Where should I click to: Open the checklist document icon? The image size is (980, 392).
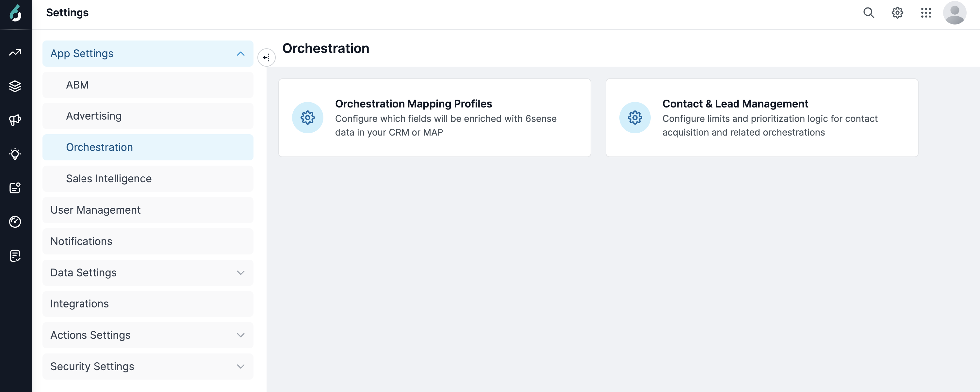coord(15,256)
